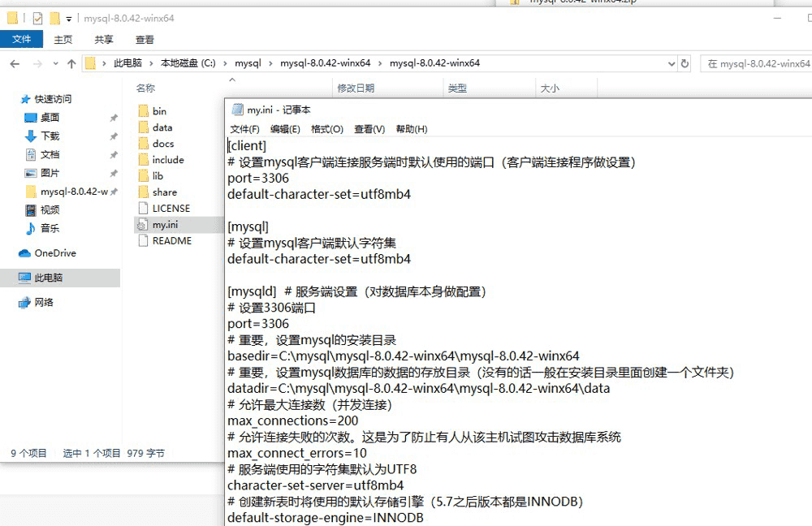
Task: Place cursor on basedir line in Notepad
Action: 403,356
